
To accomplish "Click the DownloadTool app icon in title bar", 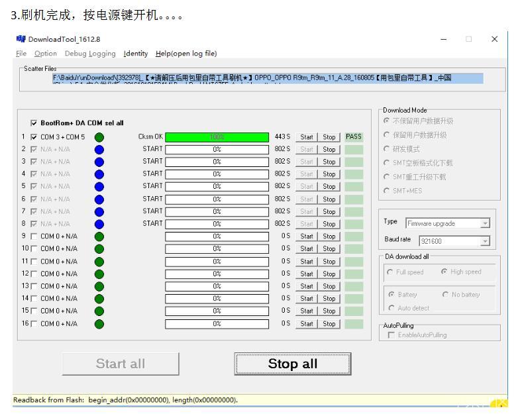I will [x=21, y=39].
